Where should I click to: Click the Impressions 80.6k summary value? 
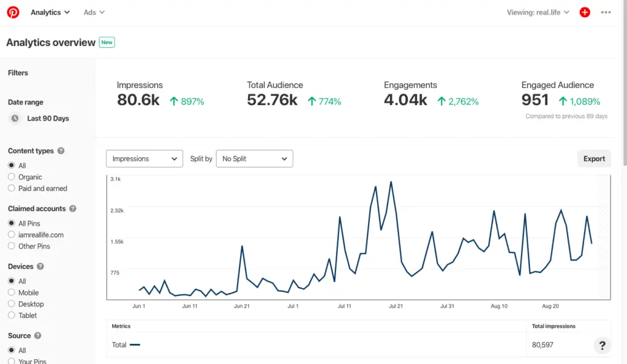click(138, 100)
